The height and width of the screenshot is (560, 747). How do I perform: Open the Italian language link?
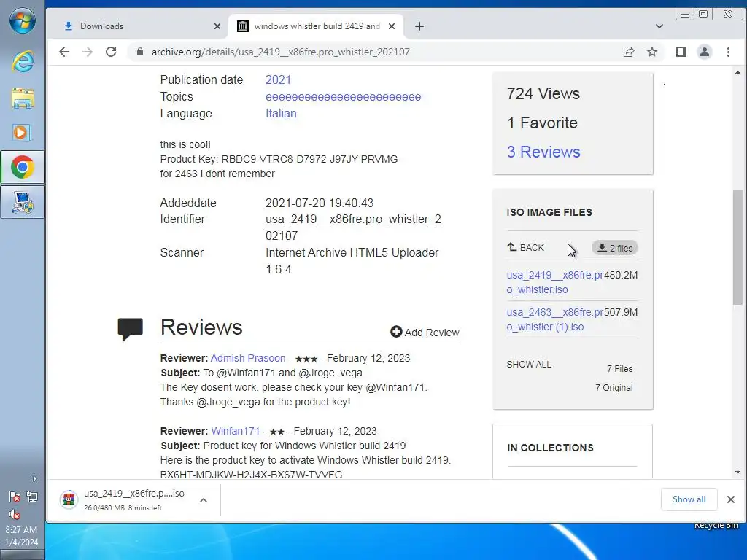(281, 113)
